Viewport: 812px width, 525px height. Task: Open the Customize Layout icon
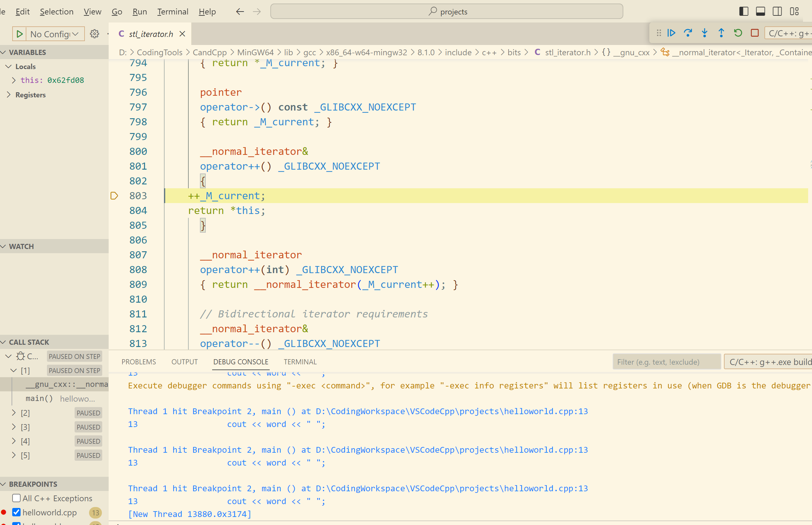point(794,11)
